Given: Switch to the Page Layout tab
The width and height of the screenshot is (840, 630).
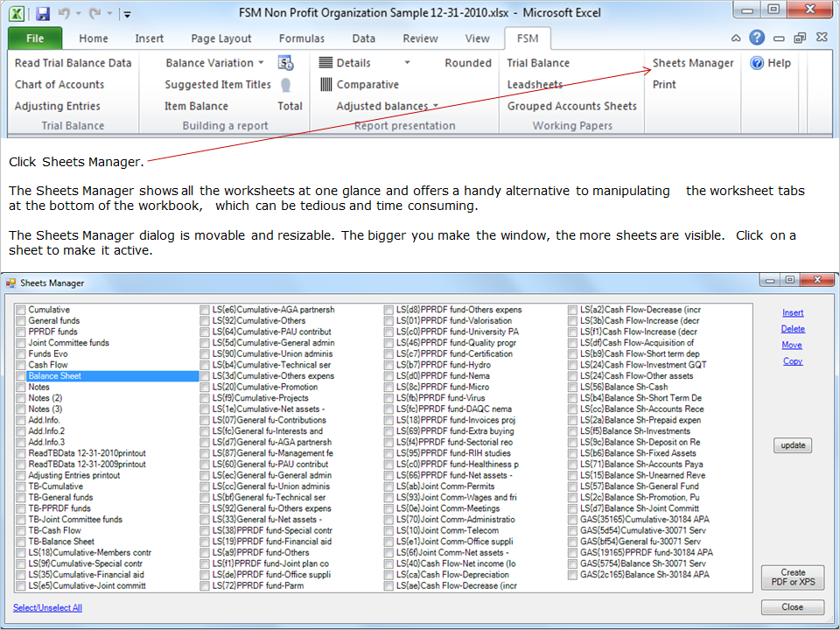Looking at the screenshot, I should (220, 38).
